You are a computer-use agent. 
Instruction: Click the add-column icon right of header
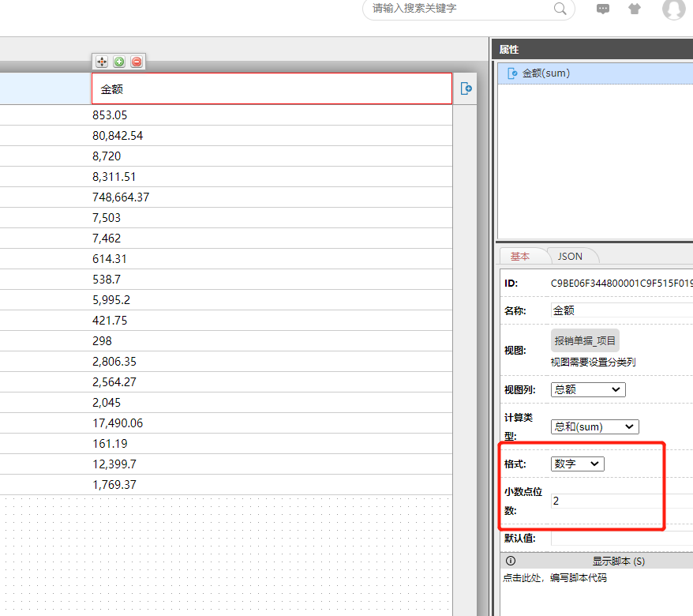click(x=466, y=88)
